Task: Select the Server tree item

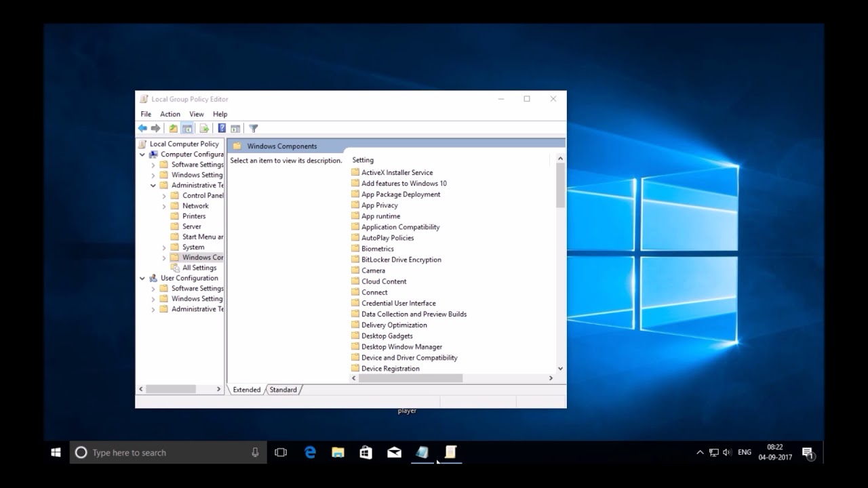Action: pyautogui.click(x=192, y=226)
